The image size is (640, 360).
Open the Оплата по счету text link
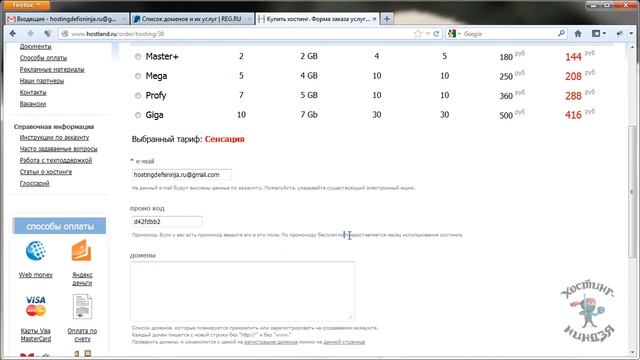82,335
